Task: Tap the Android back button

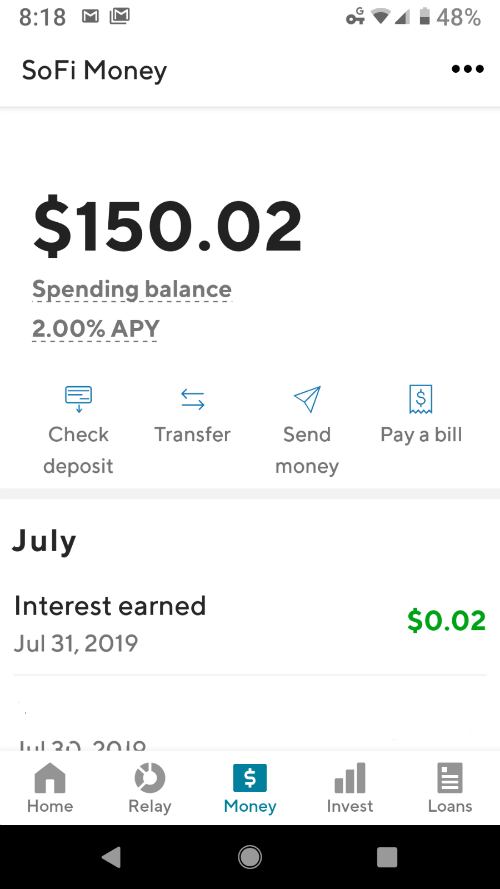Action: pos(112,857)
